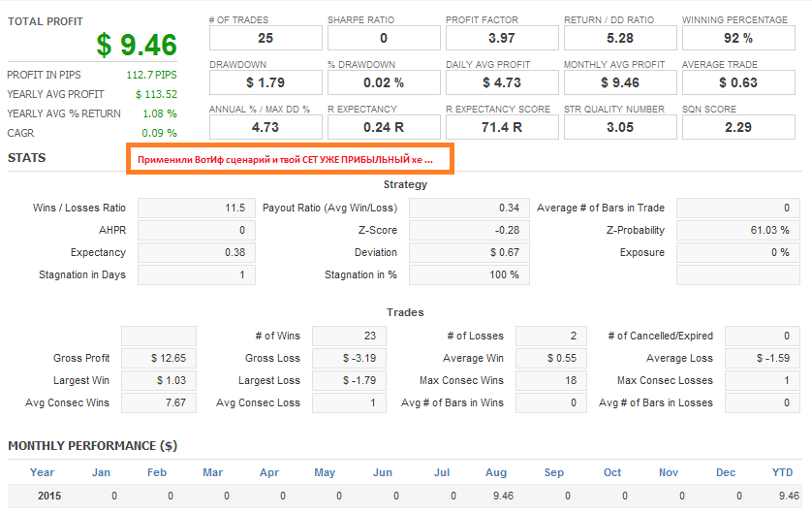Select the Return / DD Ratio value 5.28
Viewport: 812px width, 514px height.
[620, 39]
